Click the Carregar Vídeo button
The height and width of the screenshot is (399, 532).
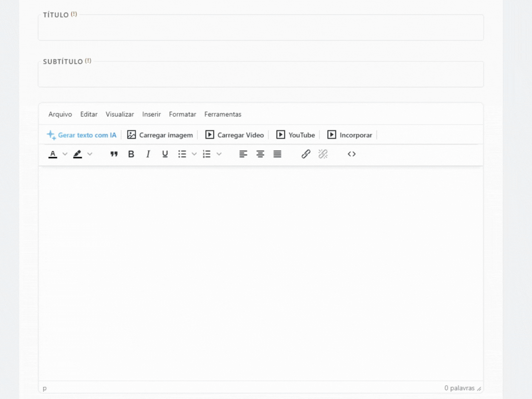(x=235, y=135)
